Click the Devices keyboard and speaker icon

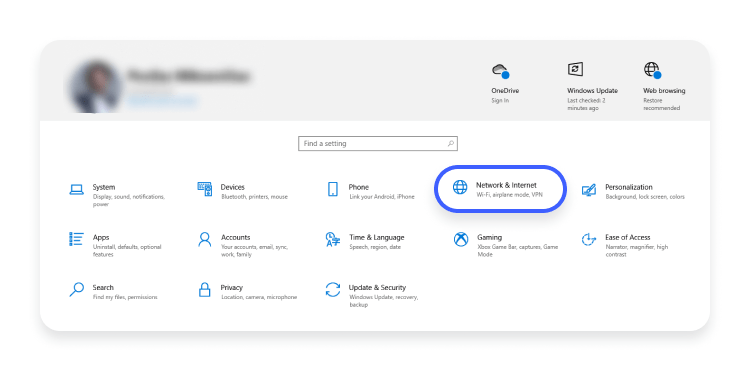(x=205, y=189)
